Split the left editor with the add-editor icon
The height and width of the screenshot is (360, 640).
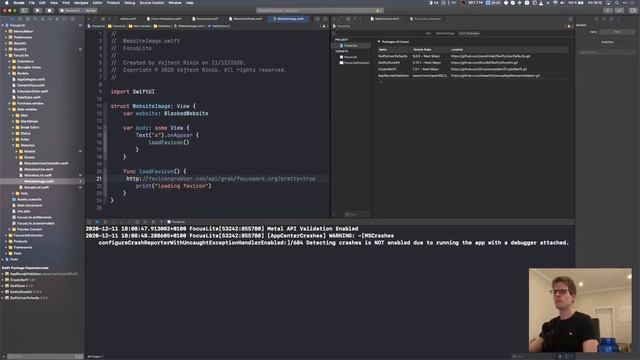click(x=325, y=19)
